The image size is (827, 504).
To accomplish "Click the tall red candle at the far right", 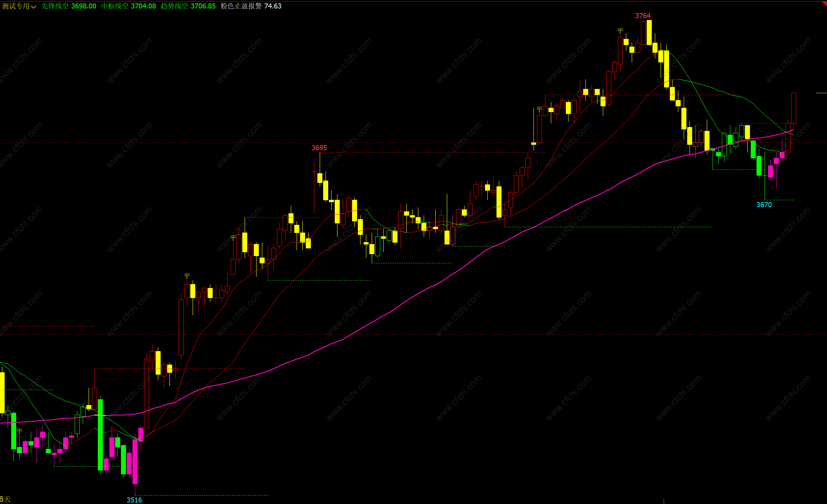I will coord(793,108).
